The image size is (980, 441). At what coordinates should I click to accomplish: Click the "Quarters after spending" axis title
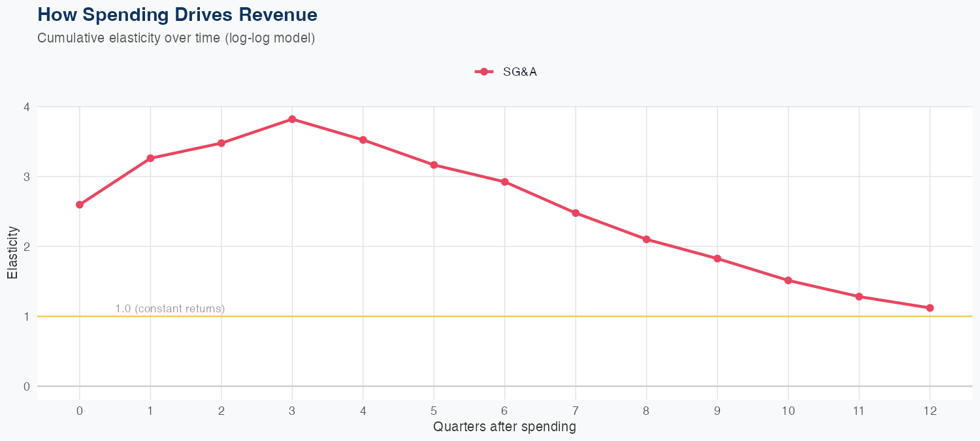[x=504, y=427]
